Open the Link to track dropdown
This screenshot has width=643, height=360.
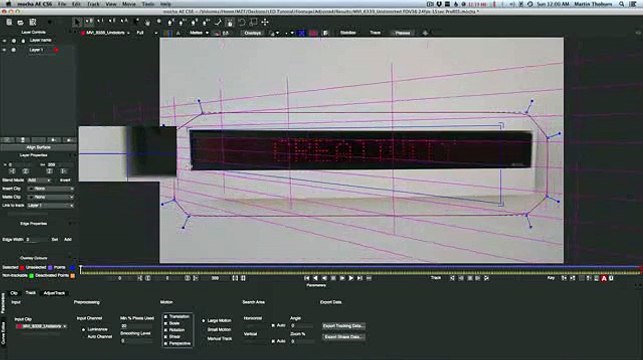pyautogui.click(x=51, y=205)
